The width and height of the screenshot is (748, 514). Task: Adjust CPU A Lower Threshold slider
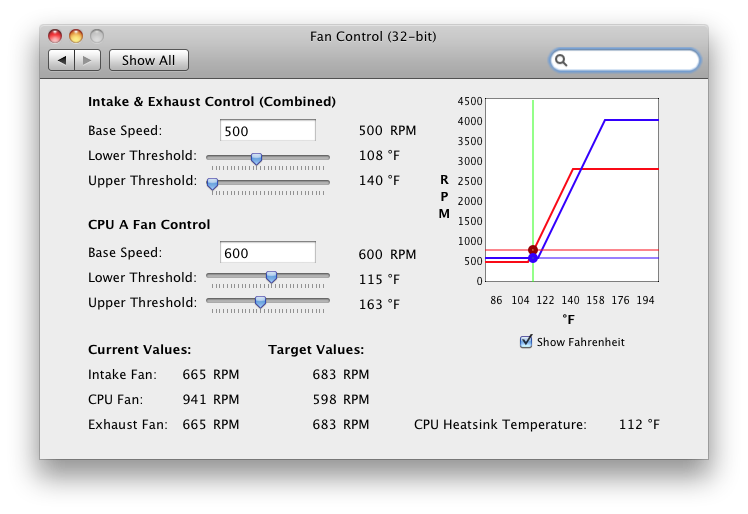coord(271,277)
